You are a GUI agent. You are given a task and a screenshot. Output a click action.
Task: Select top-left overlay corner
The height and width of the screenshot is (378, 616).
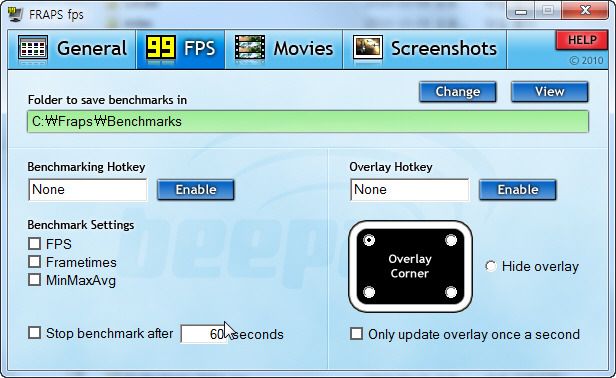click(369, 240)
